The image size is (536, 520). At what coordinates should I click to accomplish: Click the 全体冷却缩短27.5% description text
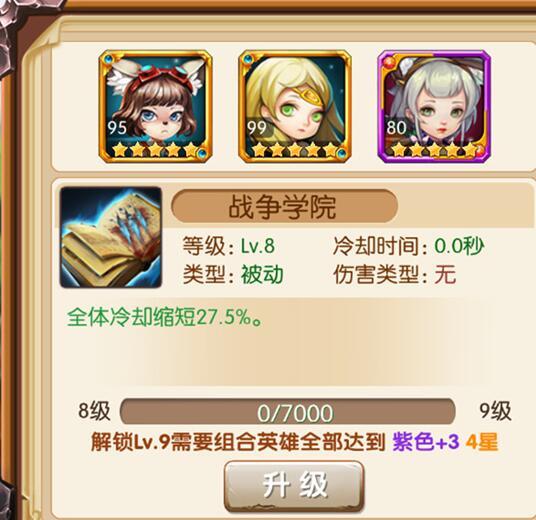pyautogui.click(x=165, y=317)
